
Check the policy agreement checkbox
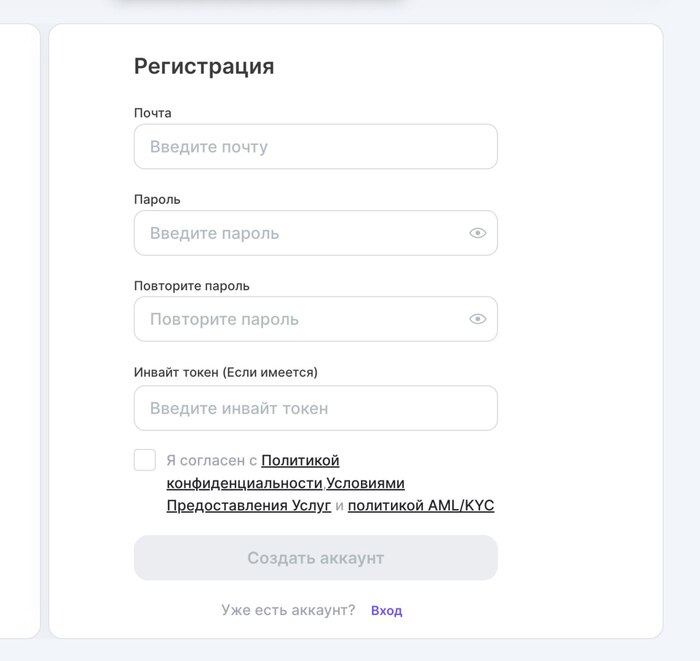click(x=145, y=460)
